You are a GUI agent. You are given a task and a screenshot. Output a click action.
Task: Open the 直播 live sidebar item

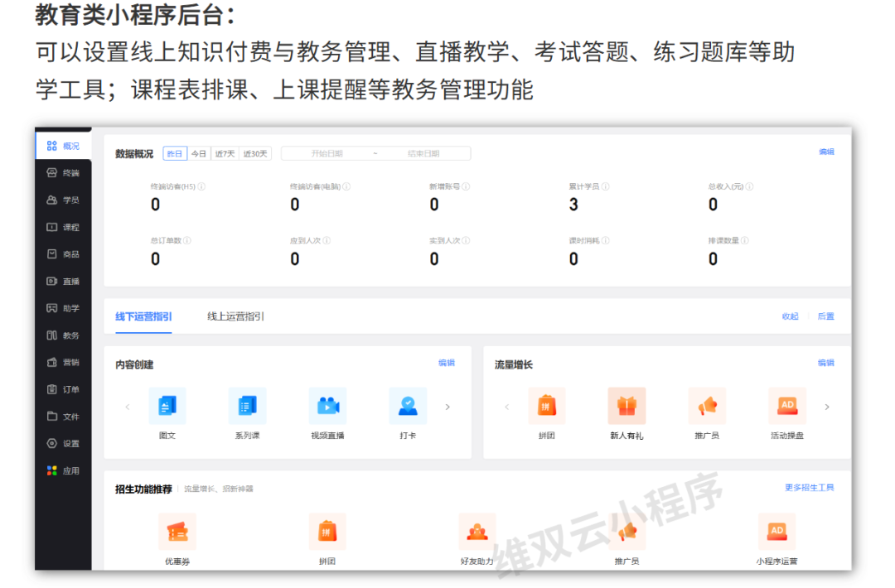(x=63, y=282)
